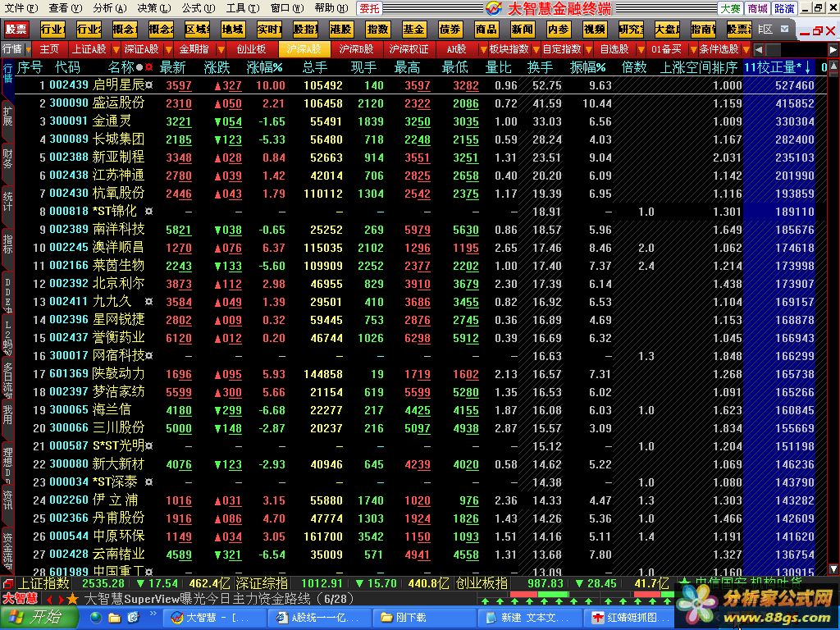Expand the dropdown arrow after 板块指数
The image size is (840, 630).
536,50
